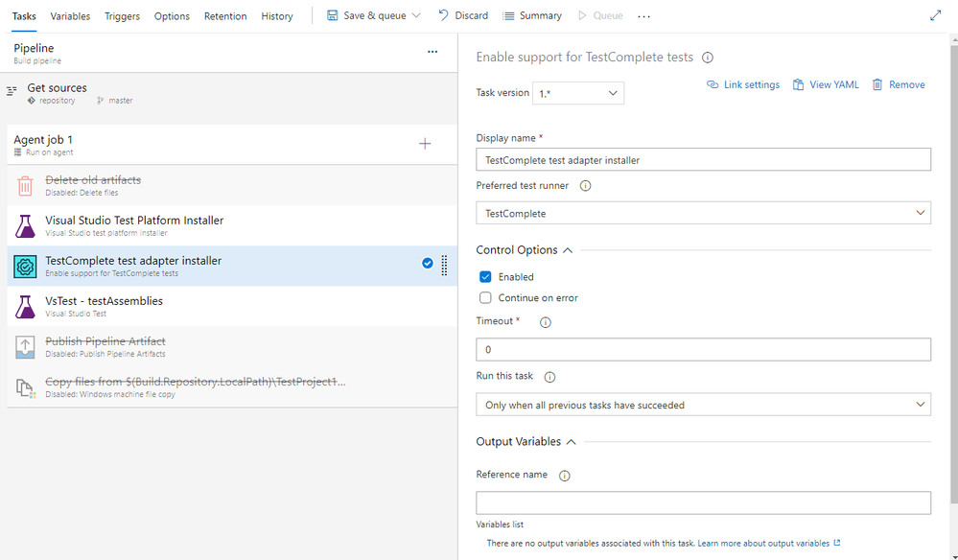Switch to the Variables tab

pyautogui.click(x=70, y=16)
